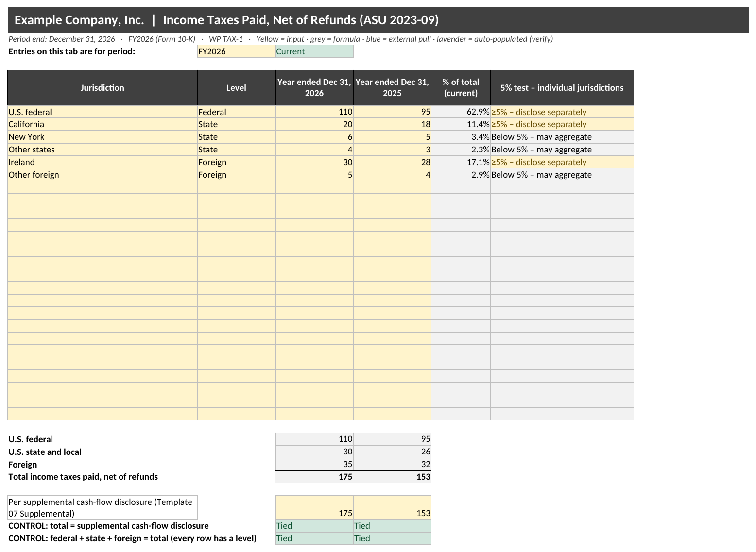Select the 'California' jurisdiction cell

pyautogui.click(x=103, y=124)
